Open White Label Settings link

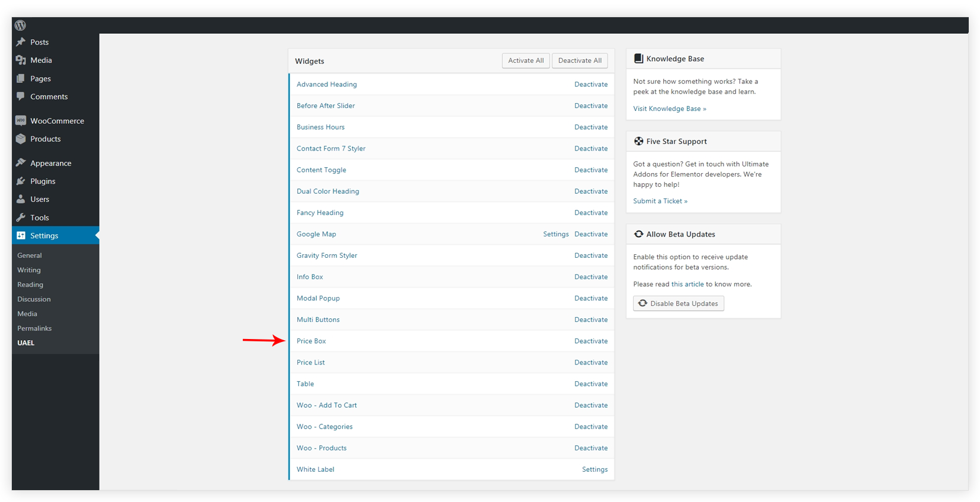click(x=595, y=469)
